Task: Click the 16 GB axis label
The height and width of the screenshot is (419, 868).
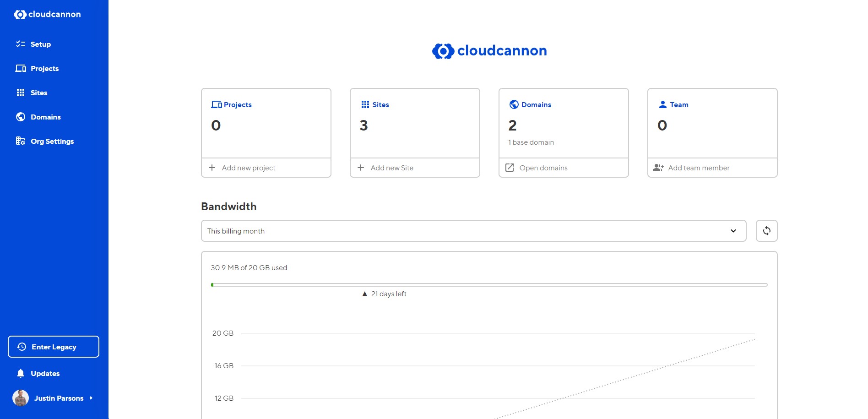Action: point(224,366)
